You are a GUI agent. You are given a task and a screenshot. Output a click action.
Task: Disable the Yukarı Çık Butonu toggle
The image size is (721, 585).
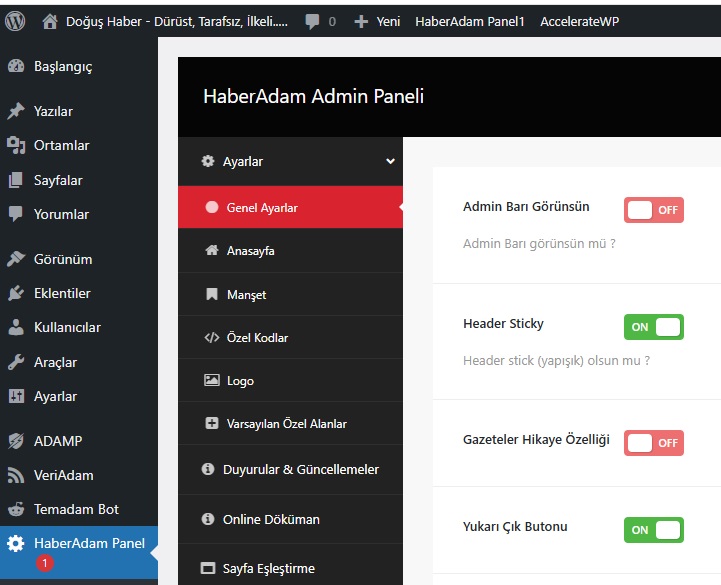pyautogui.click(x=653, y=530)
